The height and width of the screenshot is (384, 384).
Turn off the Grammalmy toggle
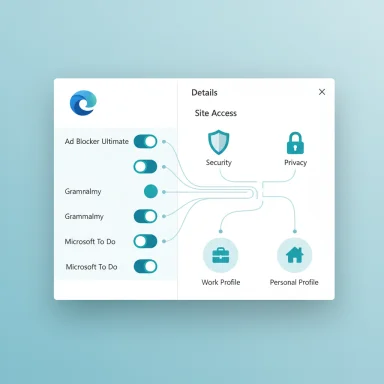pos(145,216)
